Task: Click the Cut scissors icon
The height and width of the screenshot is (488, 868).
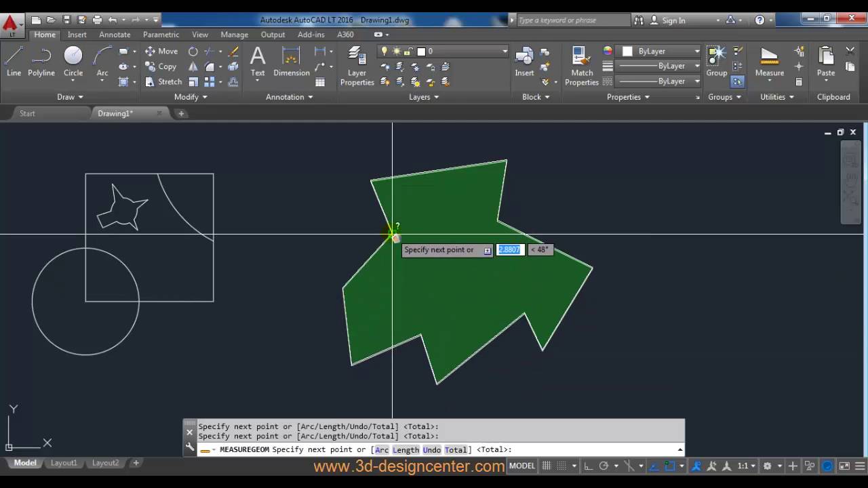Action: [x=850, y=52]
